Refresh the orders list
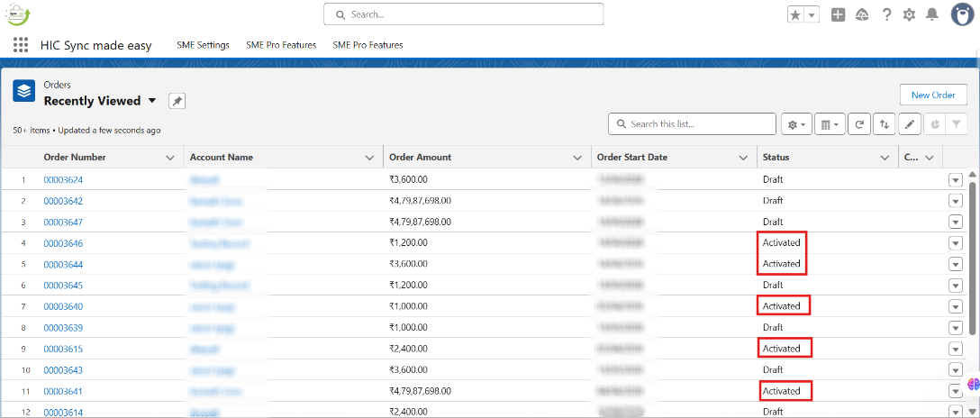Viewport: 980px width, 418px height. tap(860, 124)
